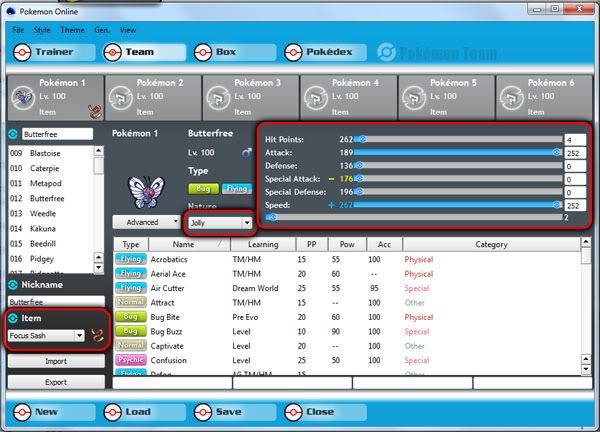Image resolution: width=600 pixels, height=432 pixels.
Task: Click the Pokeball icon on the Box button
Action: [x=203, y=52]
